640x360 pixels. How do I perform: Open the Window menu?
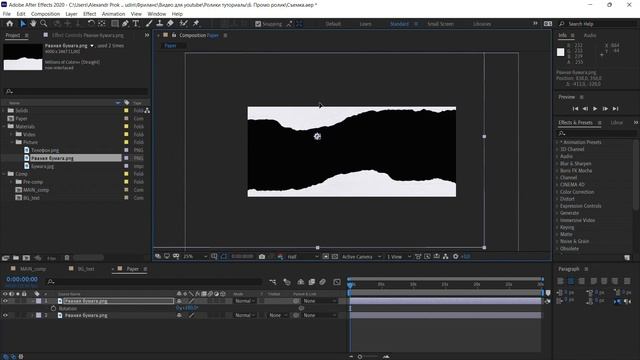[156, 14]
